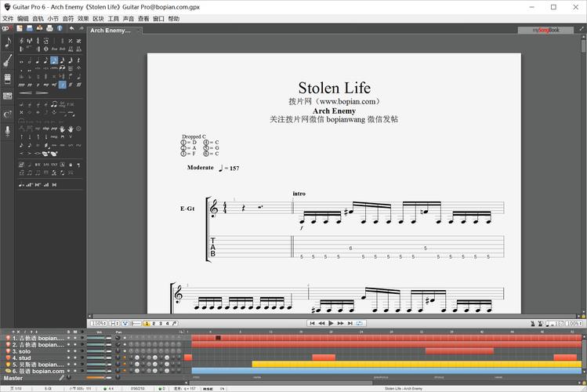Adjust the Master volume slider

(100, 378)
